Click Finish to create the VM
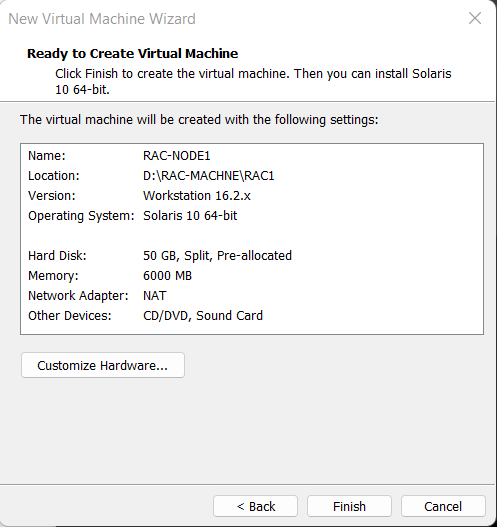 coord(349,506)
